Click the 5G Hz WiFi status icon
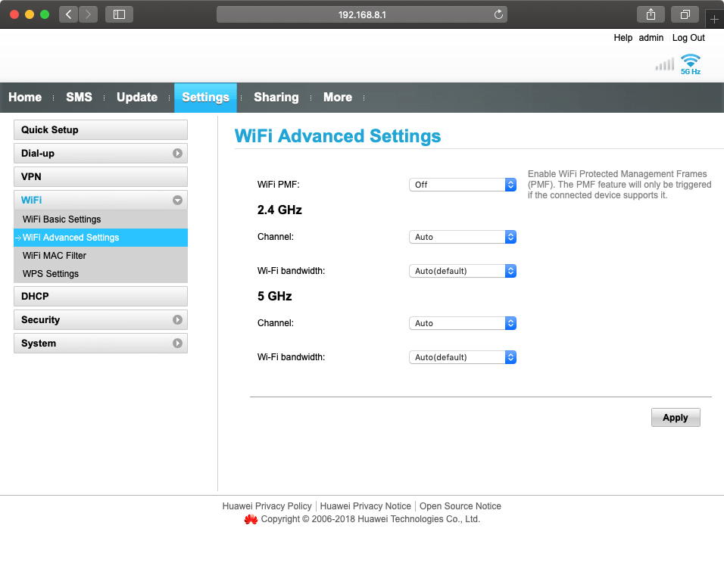Screen dimensions: 724x588 [x=690, y=63]
